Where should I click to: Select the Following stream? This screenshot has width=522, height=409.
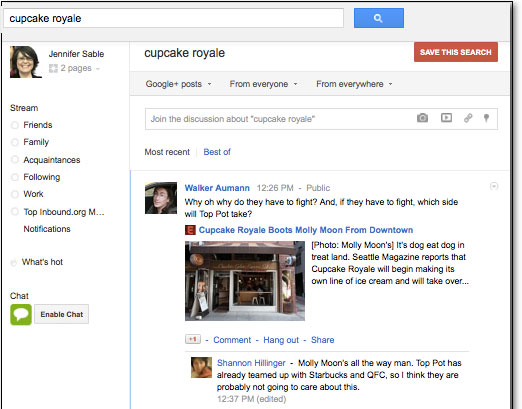[42, 177]
